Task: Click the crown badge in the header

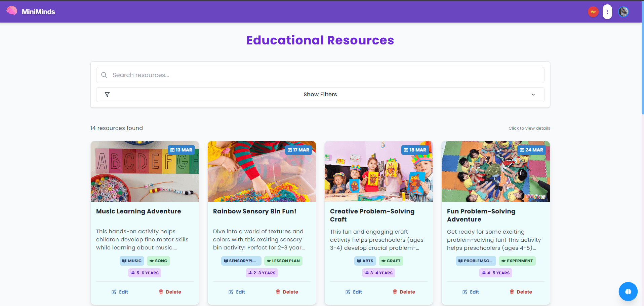Action: point(593,11)
